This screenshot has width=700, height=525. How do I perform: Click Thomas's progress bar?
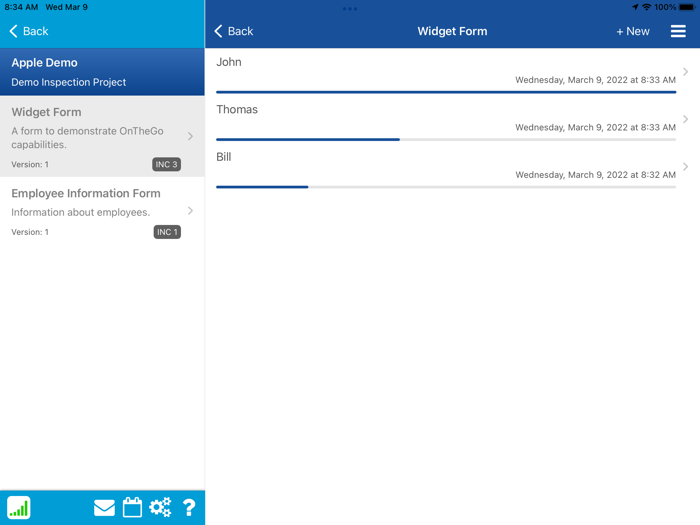click(x=446, y=139)
